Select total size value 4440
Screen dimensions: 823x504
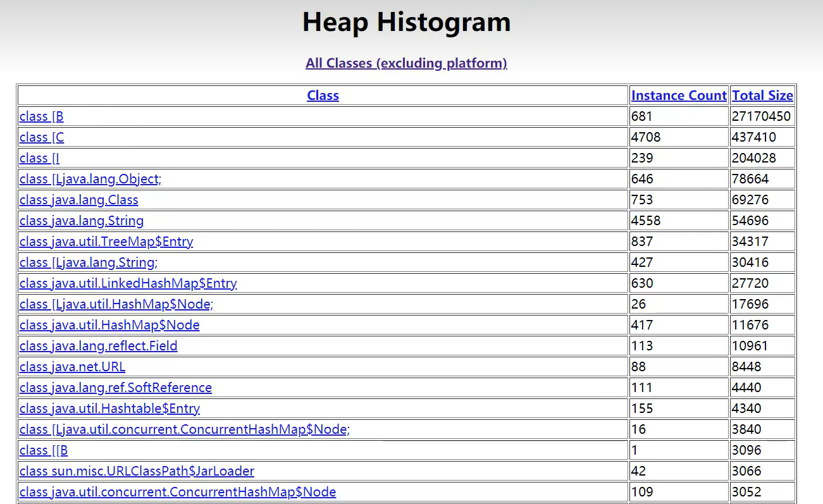coord(746,388)
